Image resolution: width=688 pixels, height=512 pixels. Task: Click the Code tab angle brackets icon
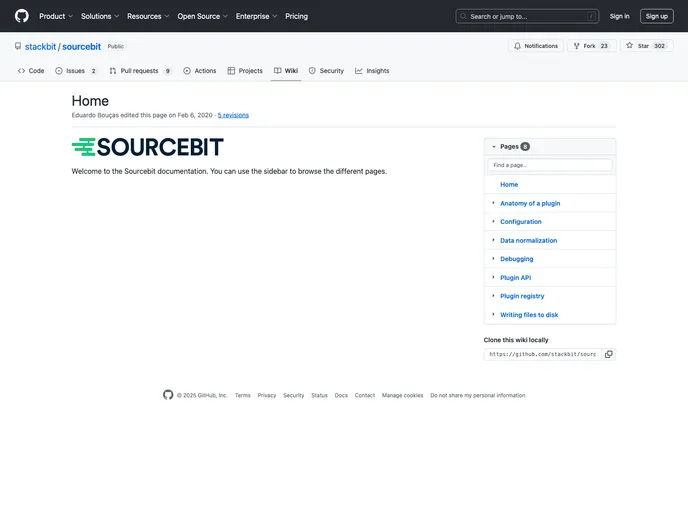21,71
